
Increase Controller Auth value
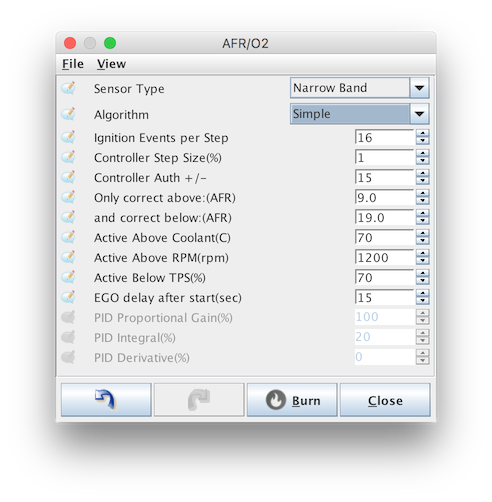422,173
